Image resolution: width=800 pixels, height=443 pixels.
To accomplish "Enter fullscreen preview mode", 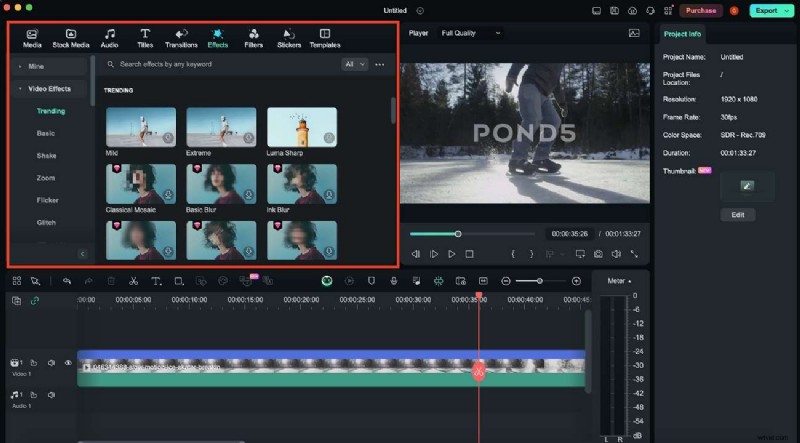I will click(x=634, y=254).
